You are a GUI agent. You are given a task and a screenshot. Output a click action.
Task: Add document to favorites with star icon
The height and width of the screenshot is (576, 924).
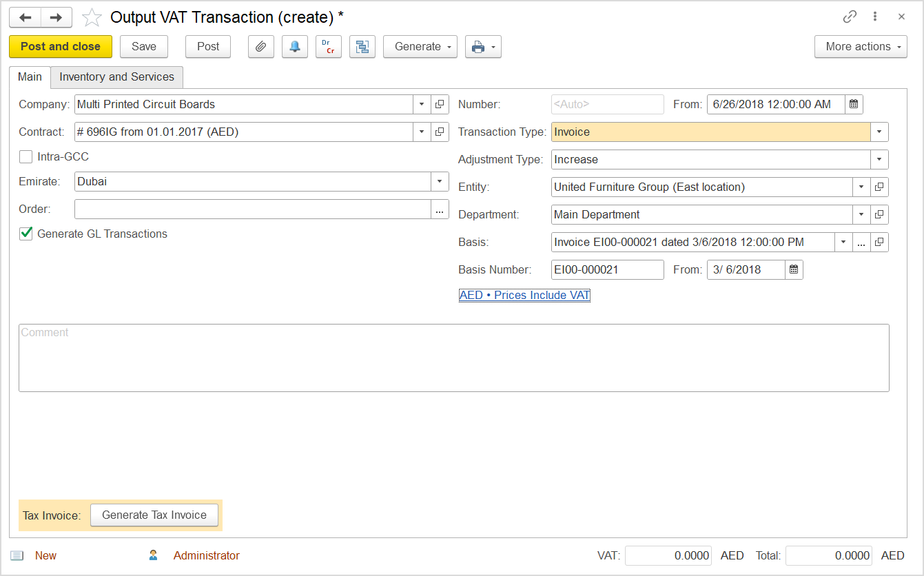coord(92,17)
